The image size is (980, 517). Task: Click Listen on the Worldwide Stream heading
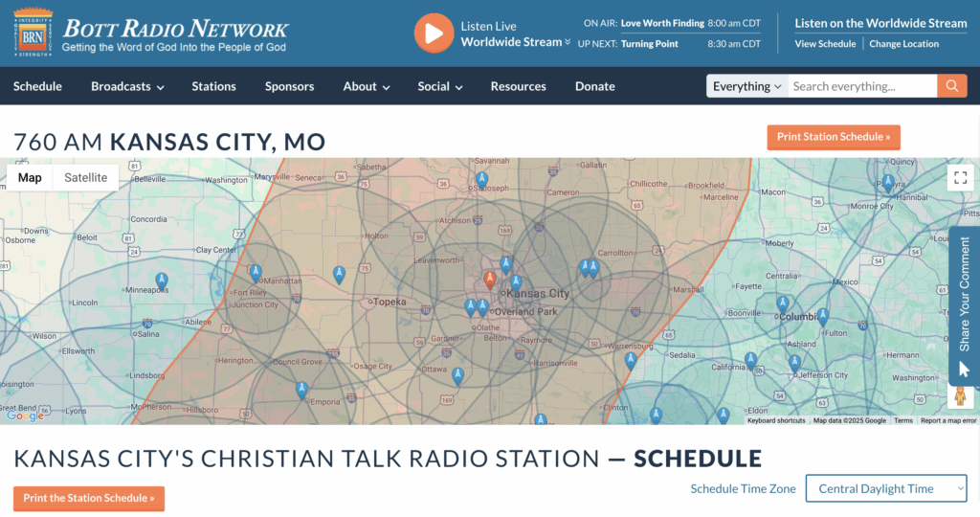point(880,23)
